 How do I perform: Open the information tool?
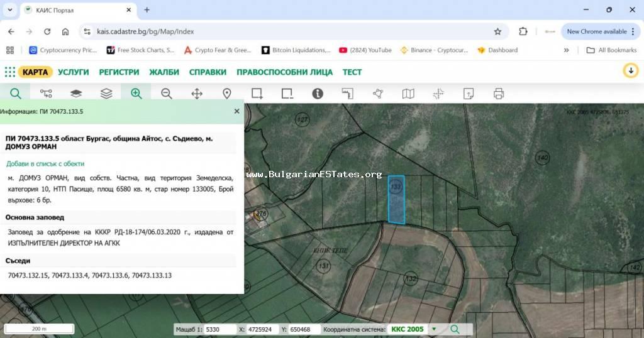[x=318, y=94]
